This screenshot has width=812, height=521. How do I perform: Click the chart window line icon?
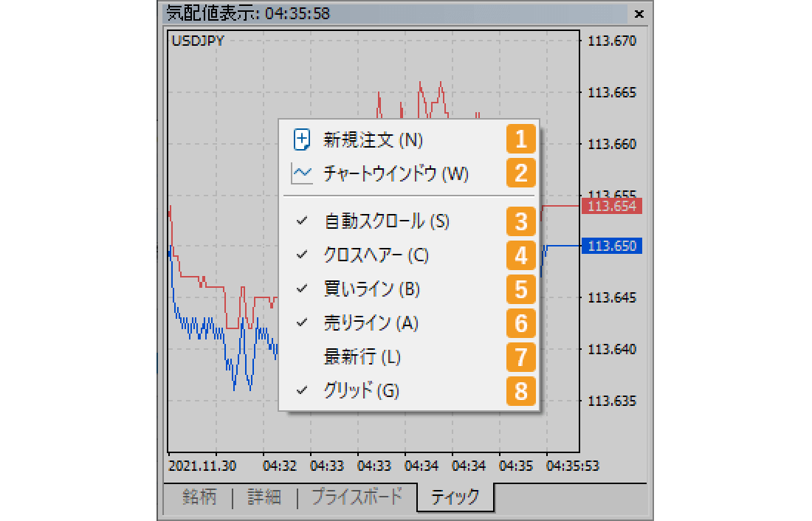click(302, 173)
